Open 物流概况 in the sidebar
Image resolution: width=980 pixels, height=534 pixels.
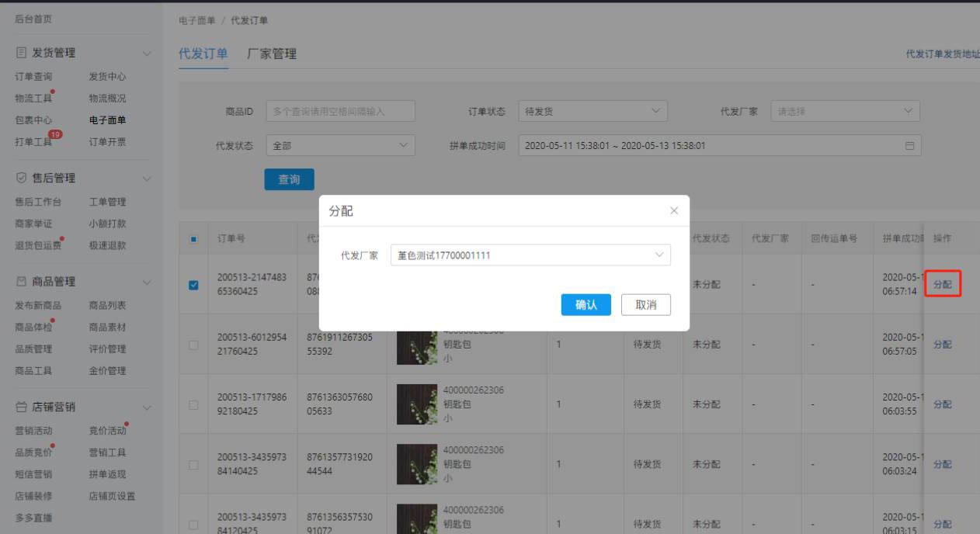107,99
